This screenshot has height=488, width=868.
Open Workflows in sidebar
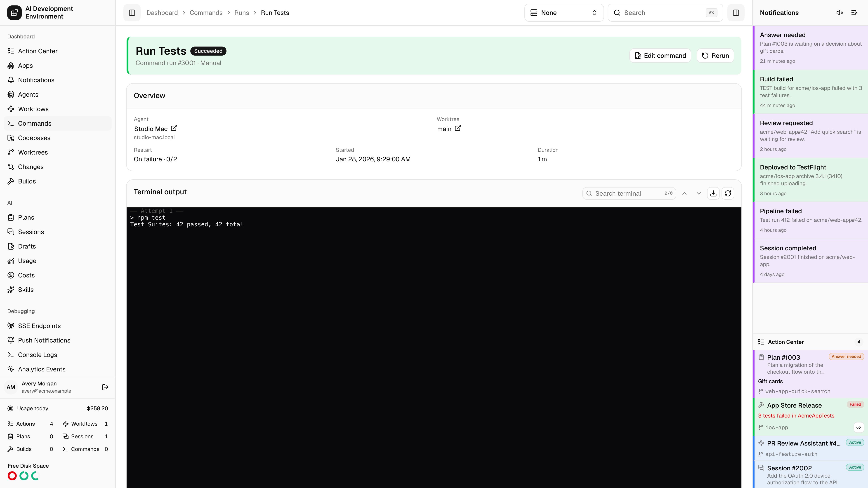(x=58, y=109)
